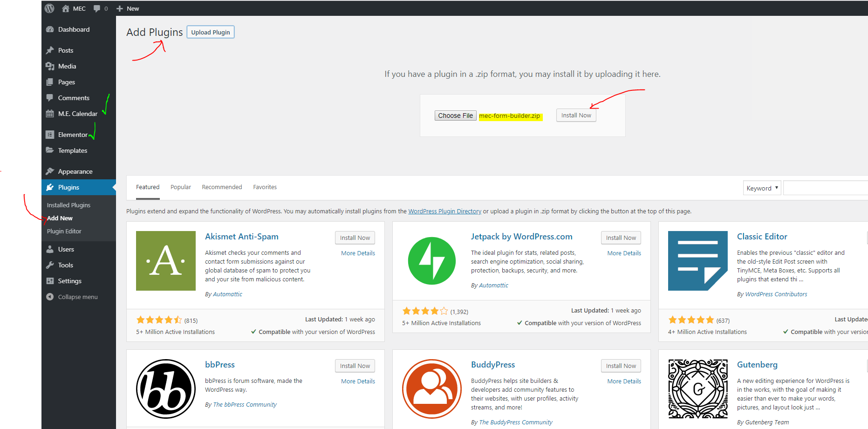Screen dimensions: 868x429
Task: Open the bbPress title link
Action: click(220, 365)
